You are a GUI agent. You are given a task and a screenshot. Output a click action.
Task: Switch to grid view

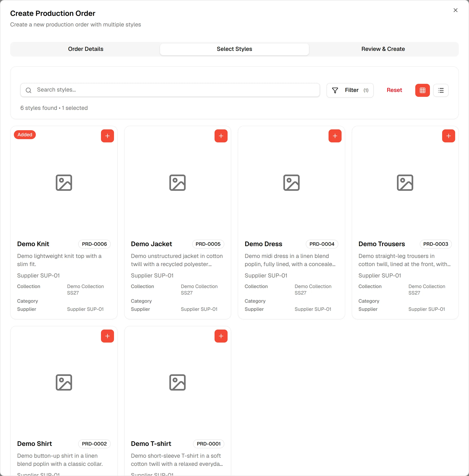[x=422, y=90]
